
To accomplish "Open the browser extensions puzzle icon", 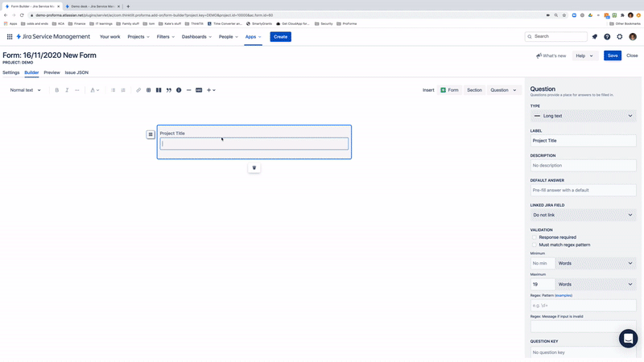I will pos(622,15).
